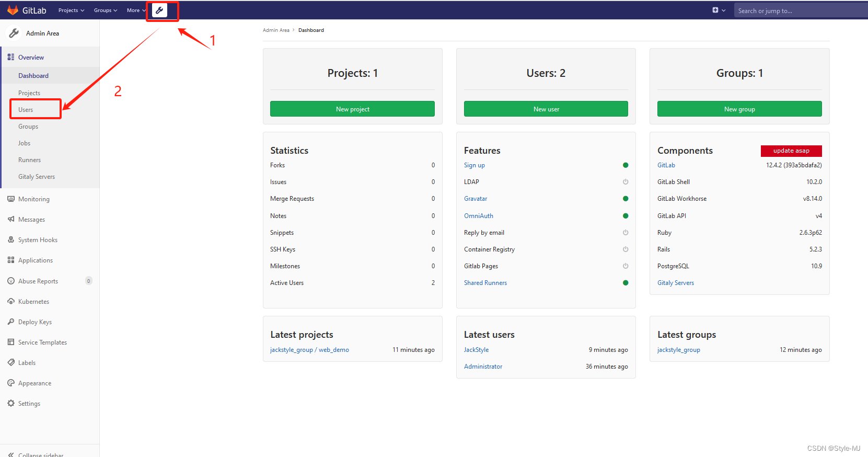The height and width of the screenshot is (457, 868).
Task: Open the Groups dropdown in navbar
Action: [106, 10]
